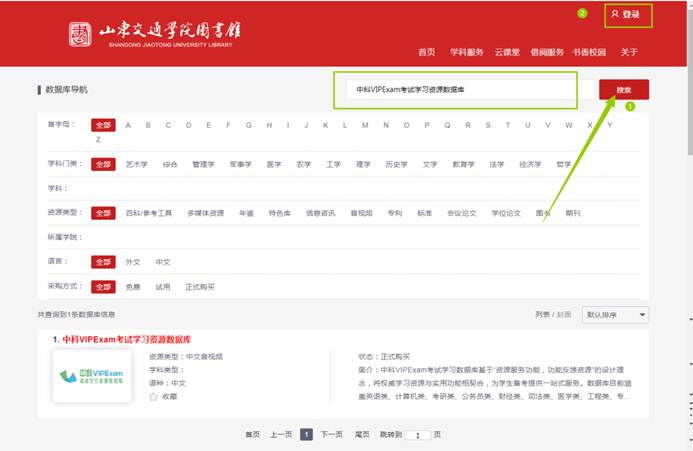The width and height of the screenshot is (693, 451).
Task: Filter by first letter W
Action: point(569,125)
